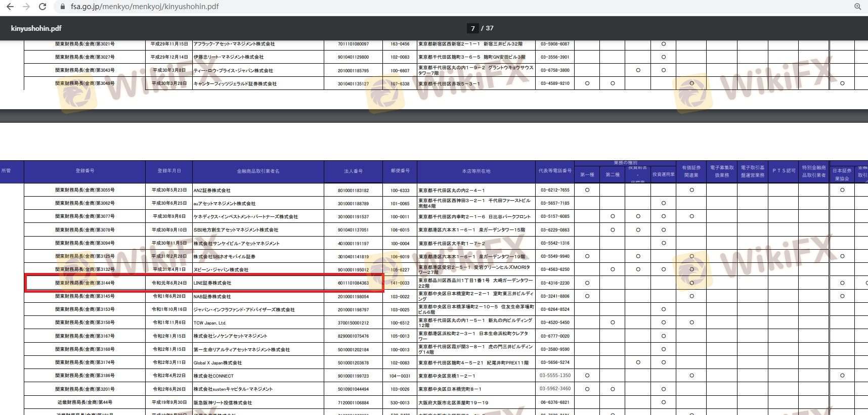Click phone number 03-5555-1350
Image resolution: width=868 pixels, height=415 pixels.
point(555,376)
